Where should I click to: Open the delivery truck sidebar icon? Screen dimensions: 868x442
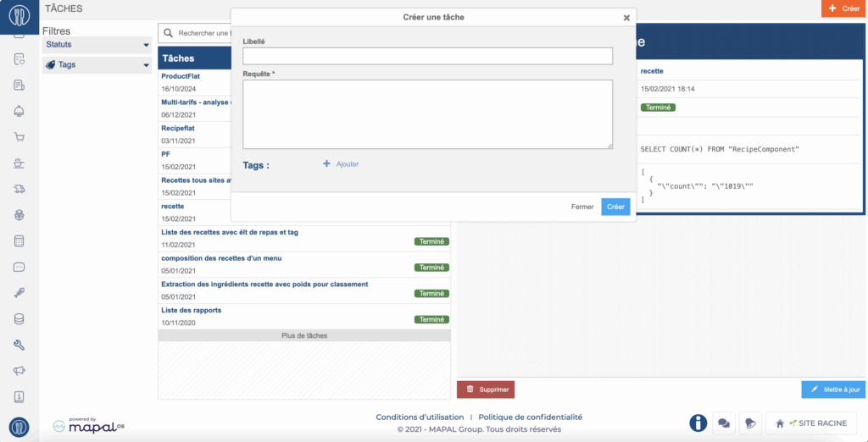[x=19, y=189]
